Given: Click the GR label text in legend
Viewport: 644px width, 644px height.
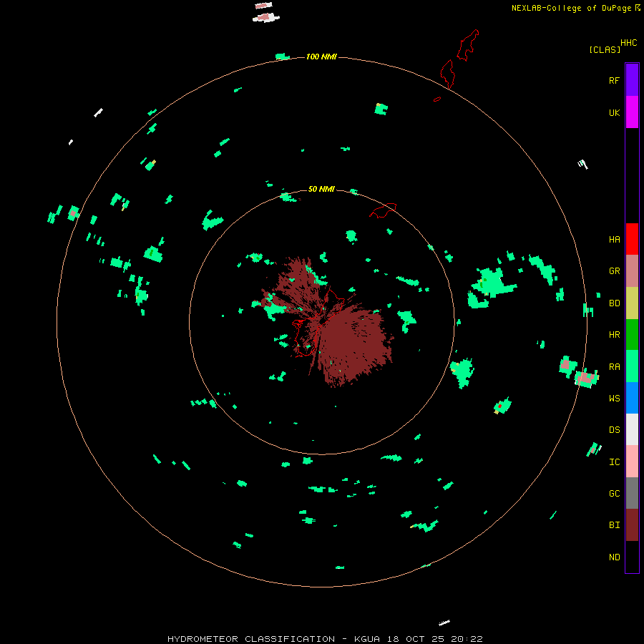Looking at the screenshot, I should pyautogui.click(x=614, y=271).
